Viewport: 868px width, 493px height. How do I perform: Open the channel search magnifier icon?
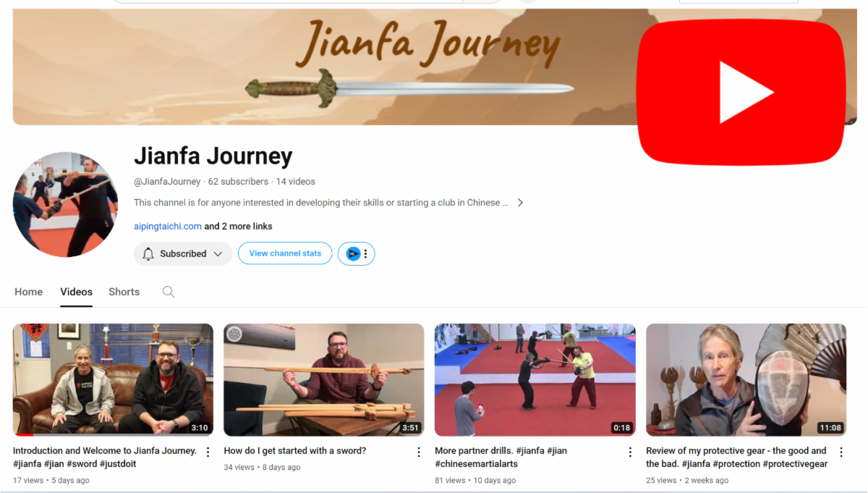click(x=169, y=292)
